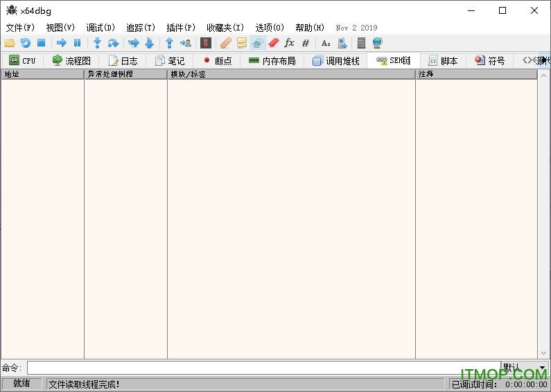
Task: Click the Step Into icon
Action: 97,43
